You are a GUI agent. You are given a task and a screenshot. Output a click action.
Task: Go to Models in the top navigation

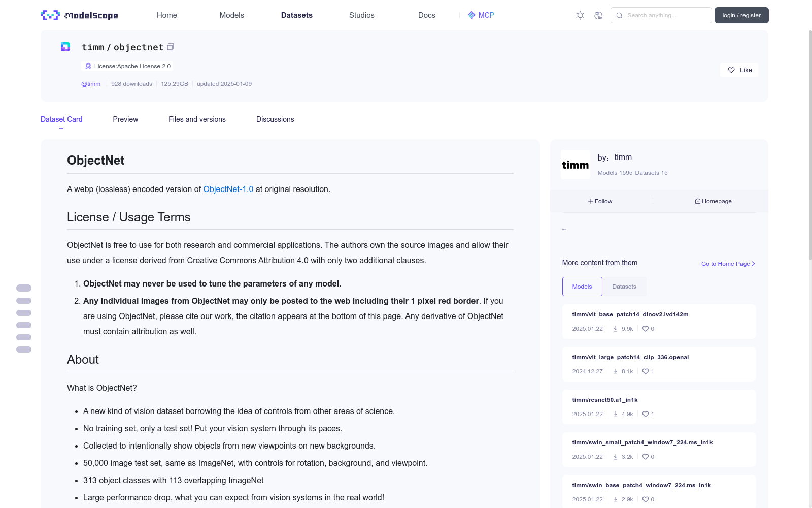[x=232, y=15]
